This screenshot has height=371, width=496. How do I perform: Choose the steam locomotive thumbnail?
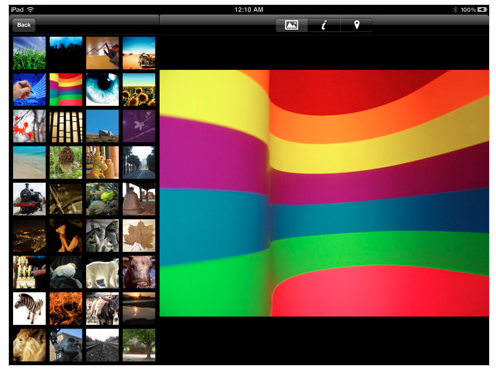29,199
